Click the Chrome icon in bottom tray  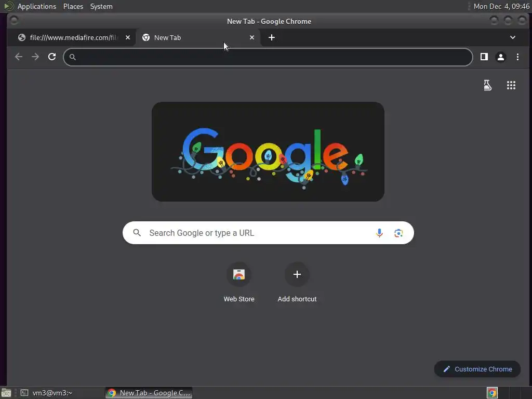[492, 393]
